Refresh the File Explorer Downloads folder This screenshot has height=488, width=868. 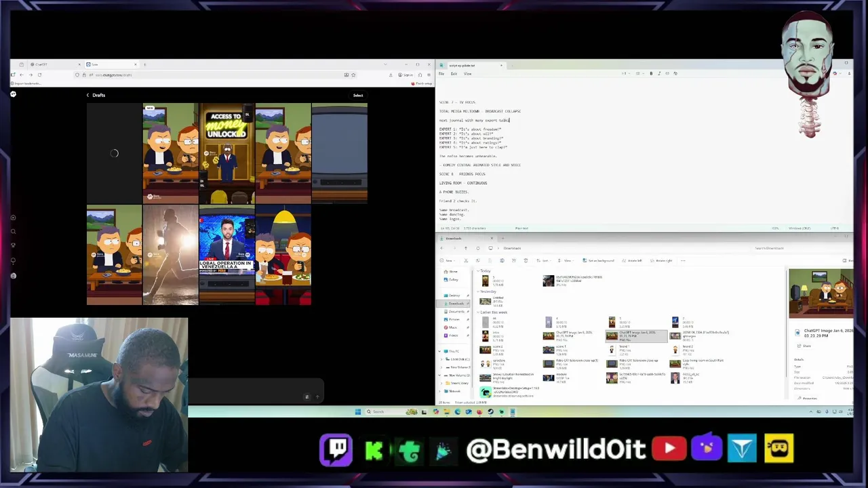tap(477, 248)
